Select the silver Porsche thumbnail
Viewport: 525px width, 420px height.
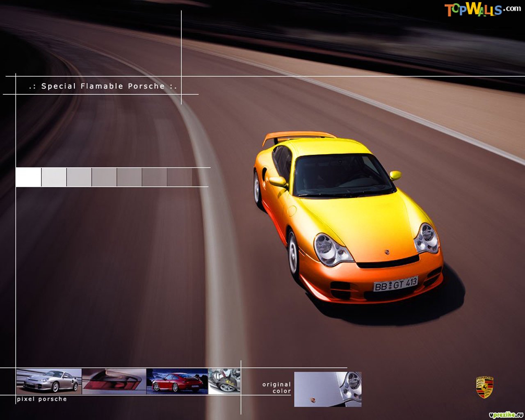[x=49, y=381]
